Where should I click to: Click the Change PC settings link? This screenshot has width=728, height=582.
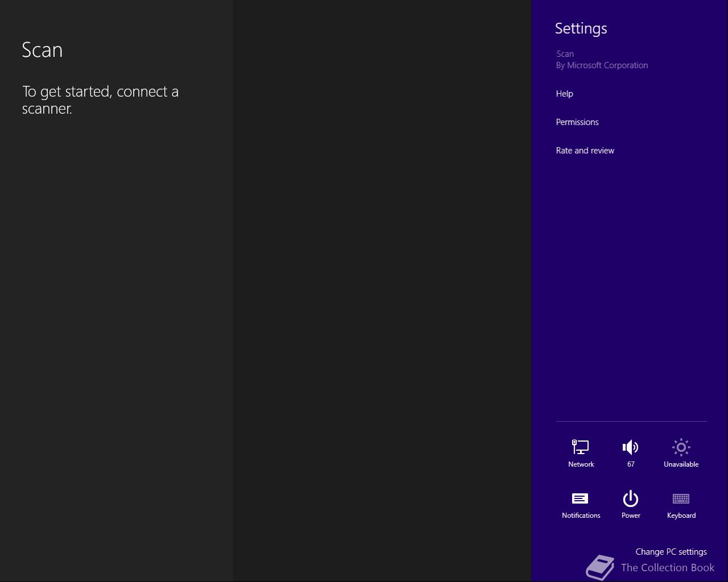pyautogui.click(x=671, y=552)
